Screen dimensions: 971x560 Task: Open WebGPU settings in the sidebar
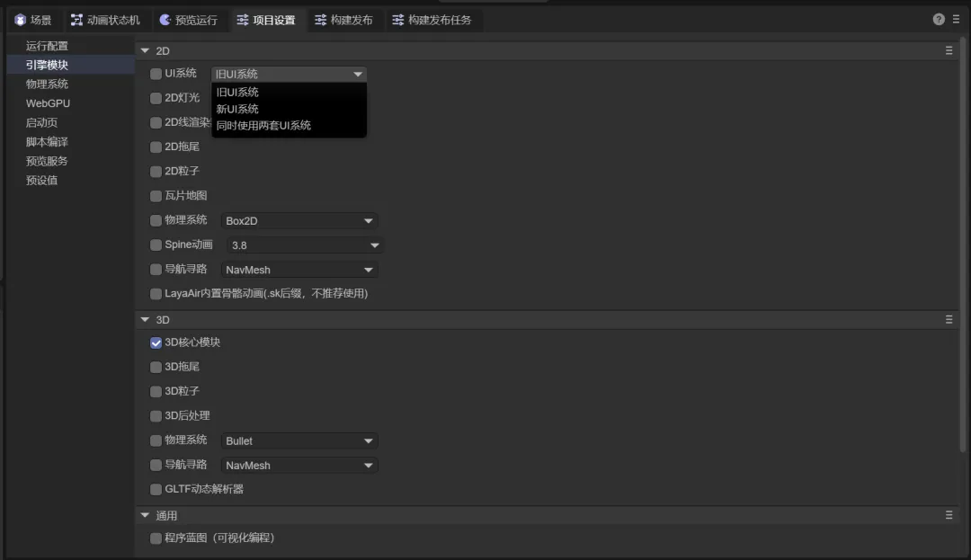(x=71, y=103)
